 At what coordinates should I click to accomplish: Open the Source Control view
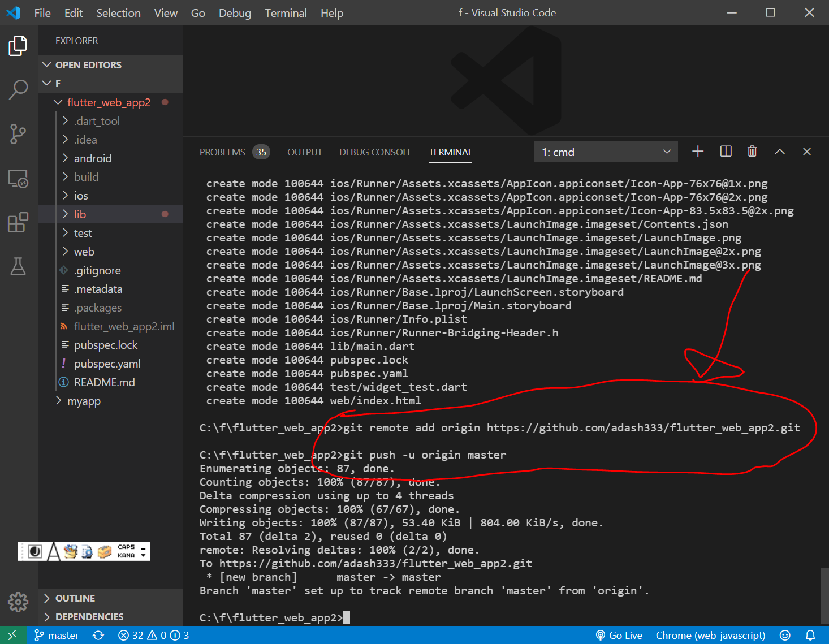(x=18, y=134)
